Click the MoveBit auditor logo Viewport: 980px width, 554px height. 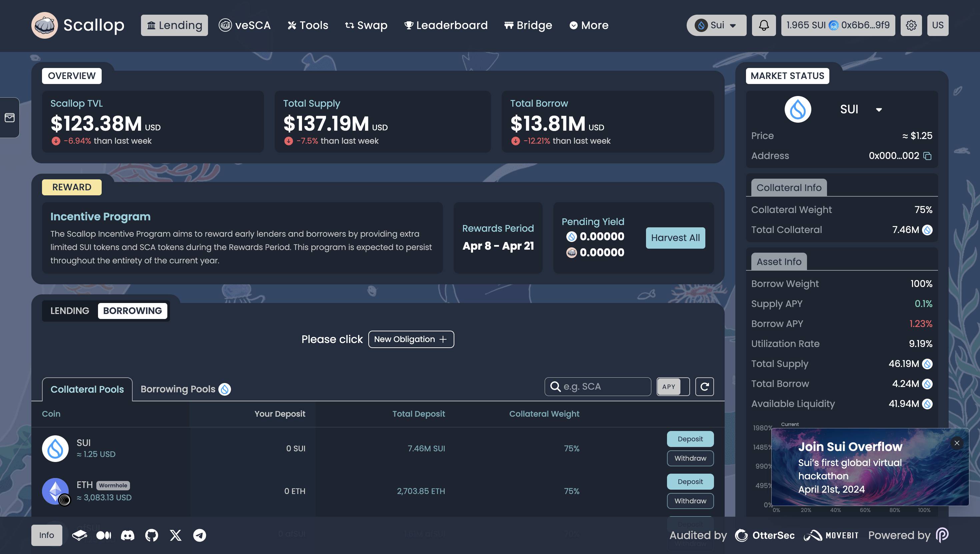click(831, 535)
